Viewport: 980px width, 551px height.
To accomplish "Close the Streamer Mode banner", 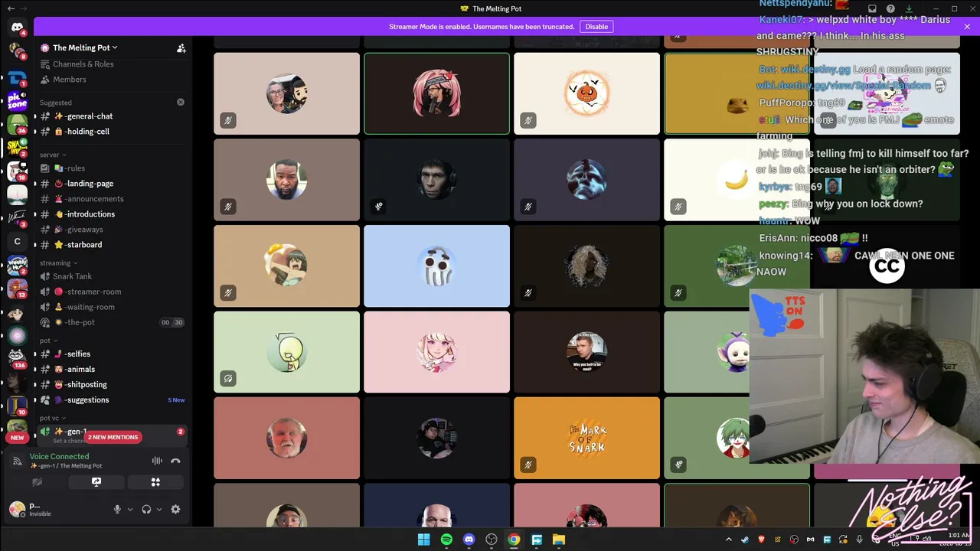I will (x=967, y=27).
